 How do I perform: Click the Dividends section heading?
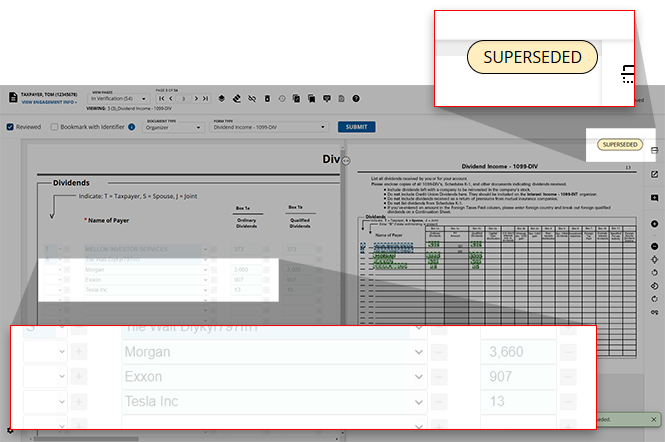coord(71,183)
